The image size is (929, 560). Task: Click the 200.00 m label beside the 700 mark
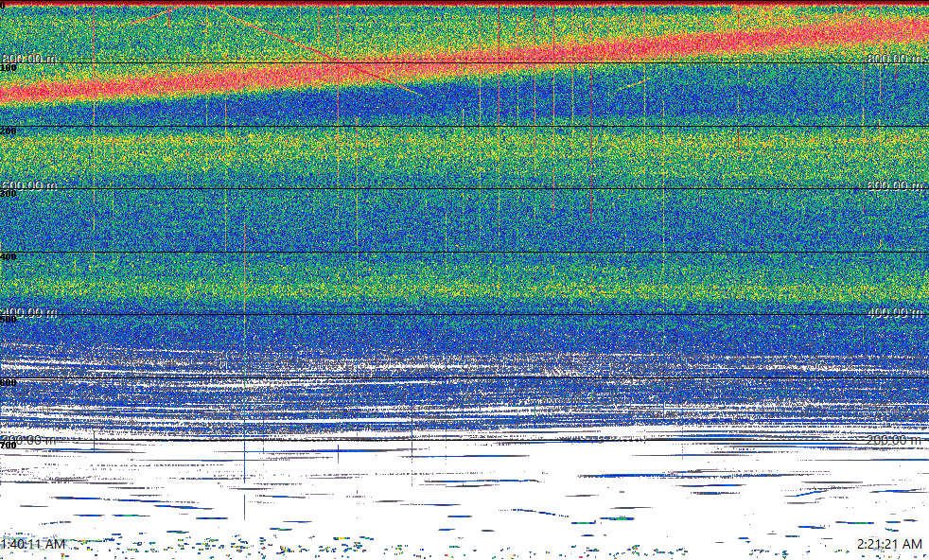(x=29, y=440)
